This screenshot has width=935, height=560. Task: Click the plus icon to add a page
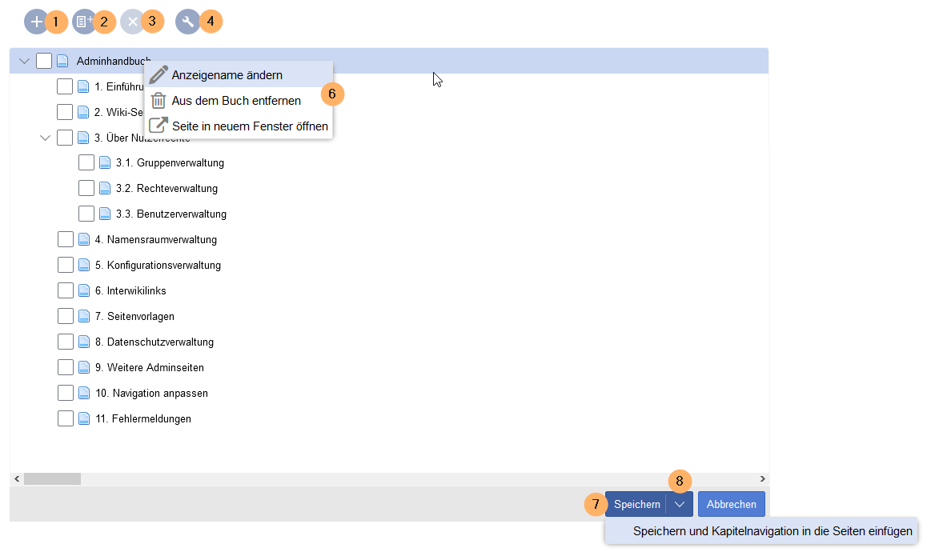(36, 22)
